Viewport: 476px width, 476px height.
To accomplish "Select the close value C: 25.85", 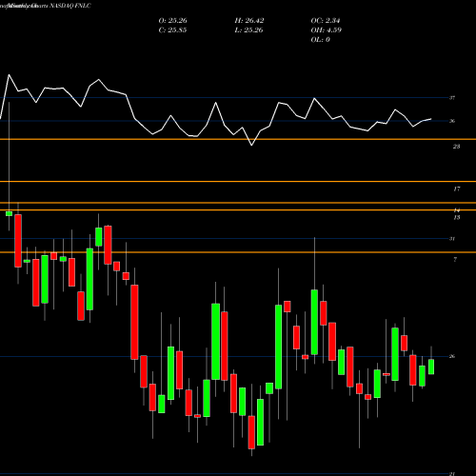I will pyautogui.click(x=172, y=30).
